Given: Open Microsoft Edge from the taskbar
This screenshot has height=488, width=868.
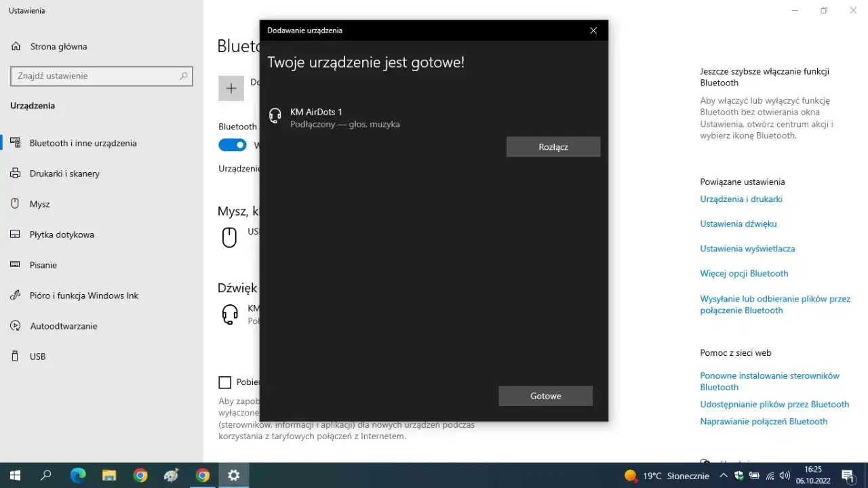Looking at the screenshot, I should point(78,475).
